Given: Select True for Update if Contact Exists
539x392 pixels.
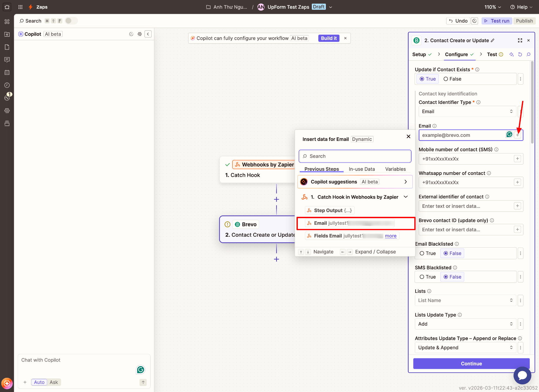Looking at the screenshot, I should pyautogui.click(x=428, y=79).
